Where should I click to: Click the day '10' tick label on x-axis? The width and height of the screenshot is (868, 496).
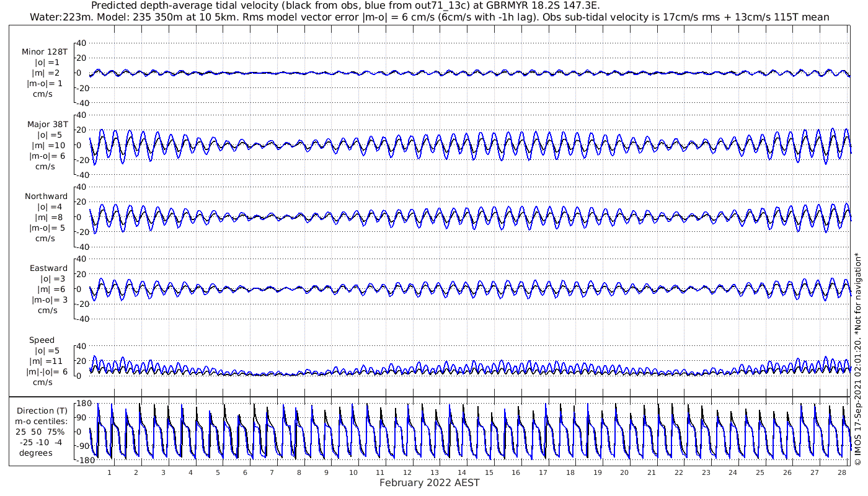pos(353,472)
